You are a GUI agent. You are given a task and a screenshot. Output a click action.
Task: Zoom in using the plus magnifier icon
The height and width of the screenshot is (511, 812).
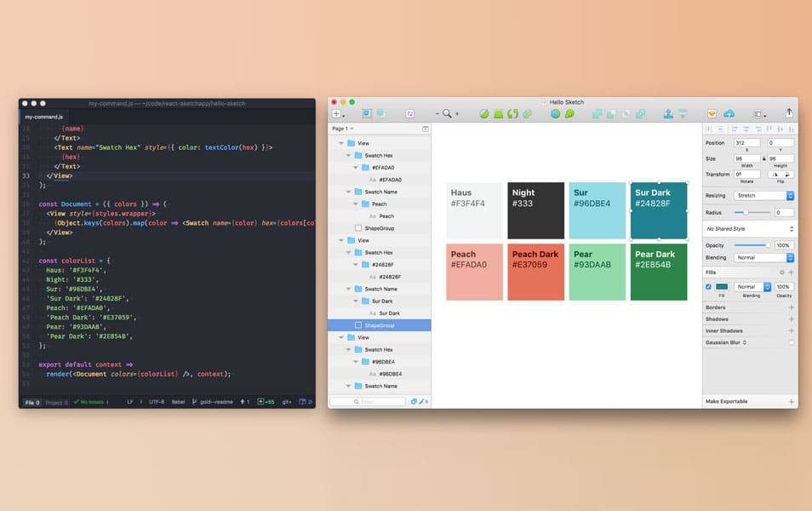tap(457, 113)
